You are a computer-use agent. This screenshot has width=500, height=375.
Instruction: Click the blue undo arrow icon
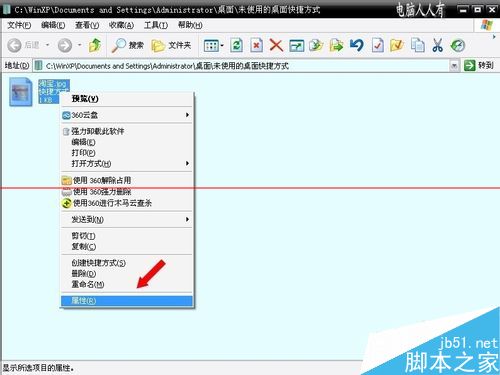click(357, 45)
